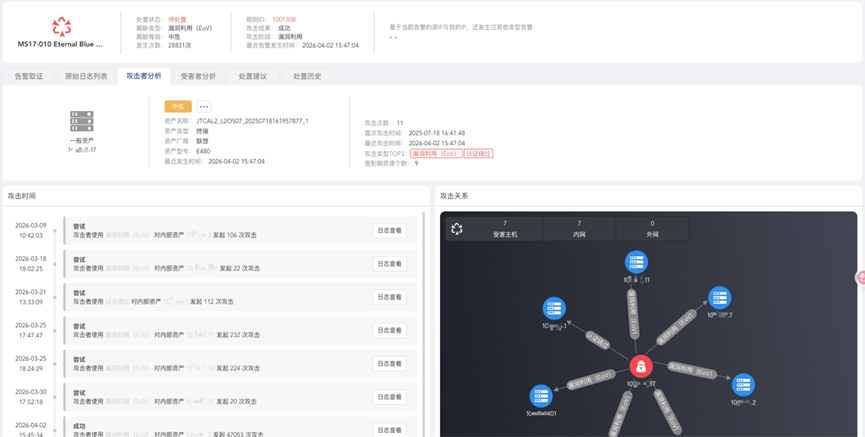The width and height of the screenshot is (865, 437).
Task: Click the asset name JTCAL2_L2OS07_20250718161957877_1
Action: pos(252,121)
